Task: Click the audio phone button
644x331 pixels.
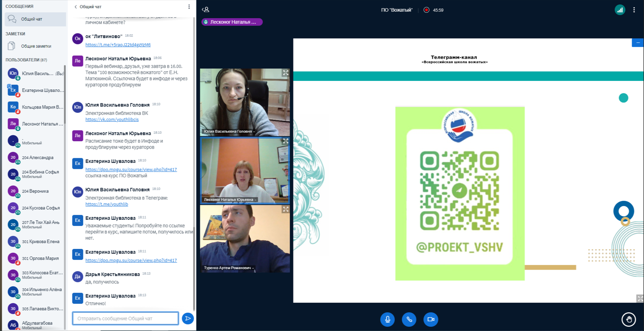Action: pos(409,319)
